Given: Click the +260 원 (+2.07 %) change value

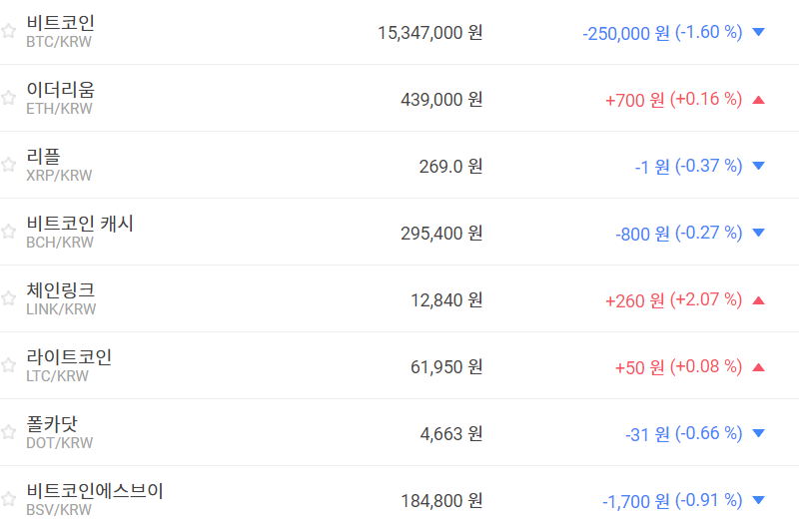Looking at the screenshot, I should pos(673,299).
